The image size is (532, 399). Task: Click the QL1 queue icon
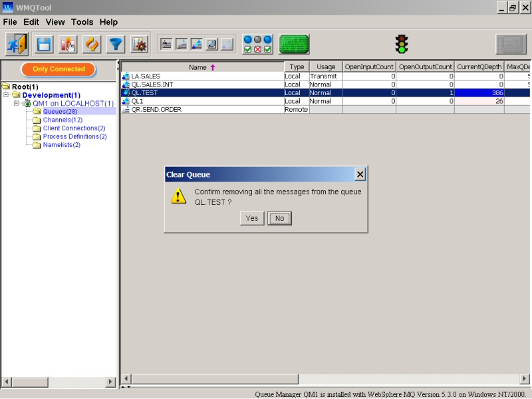[x=126, y=101]
